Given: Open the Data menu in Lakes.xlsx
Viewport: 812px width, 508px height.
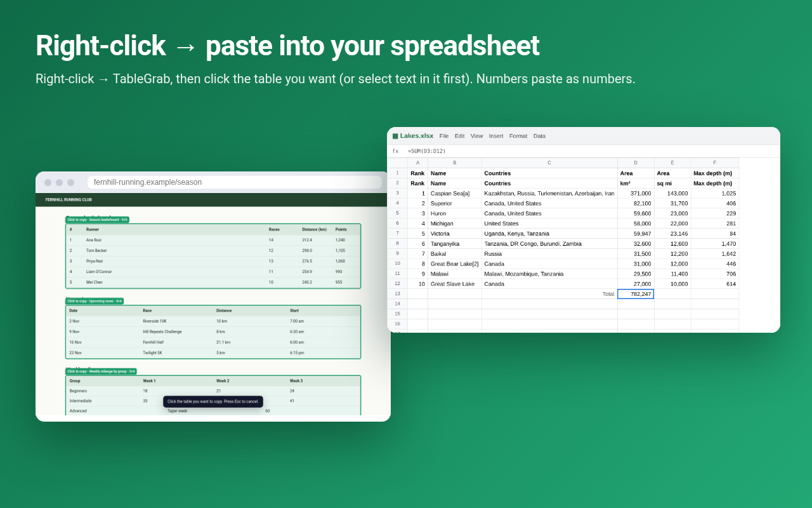Looking at the screenshot, I should (539, 136).
